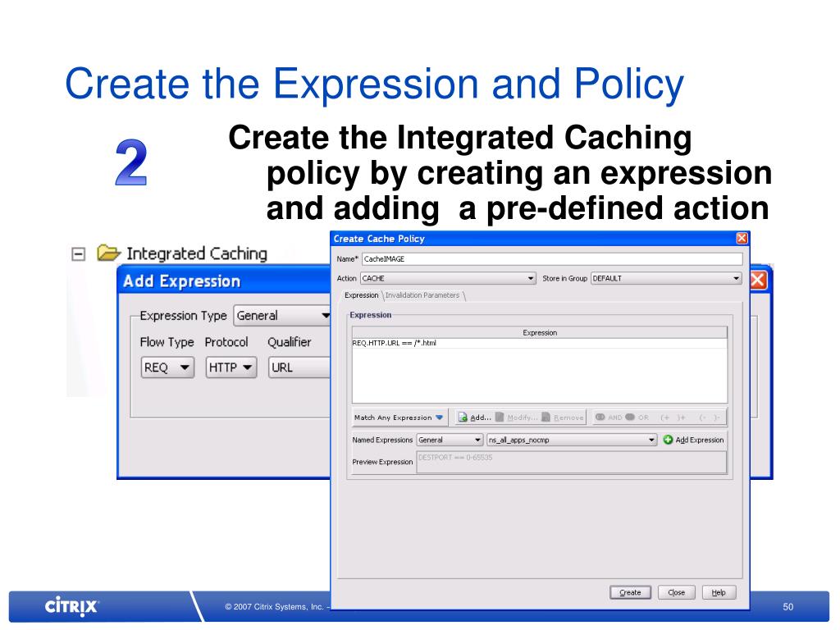Click the green Add Expression button
This screenshot has height=630, width=840.
[x=694, y=440]
